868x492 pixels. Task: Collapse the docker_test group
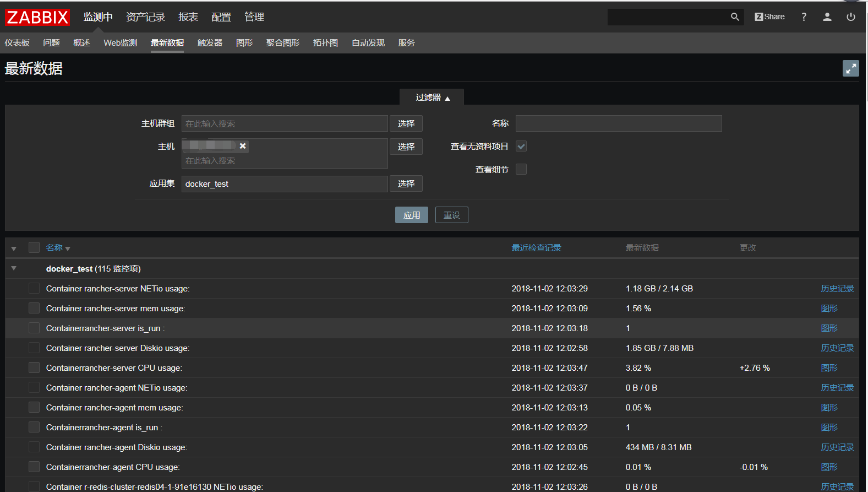click(14, 268)
